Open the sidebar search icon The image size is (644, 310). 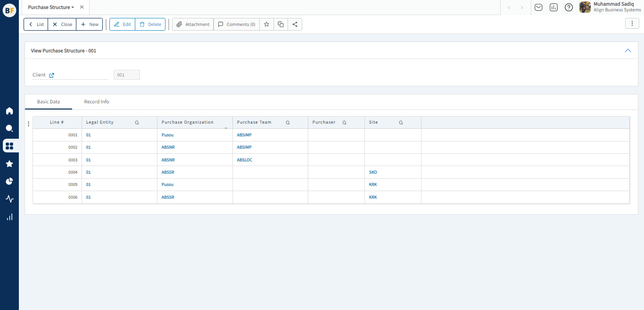click(9, 128)
